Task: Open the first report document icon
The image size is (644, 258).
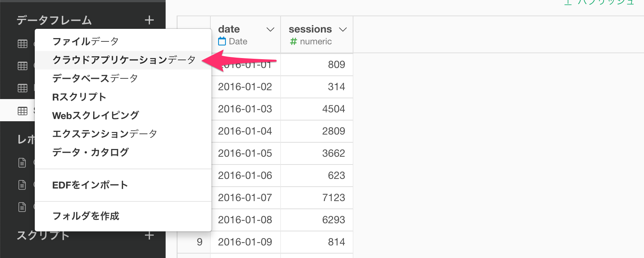Action: 22,162
